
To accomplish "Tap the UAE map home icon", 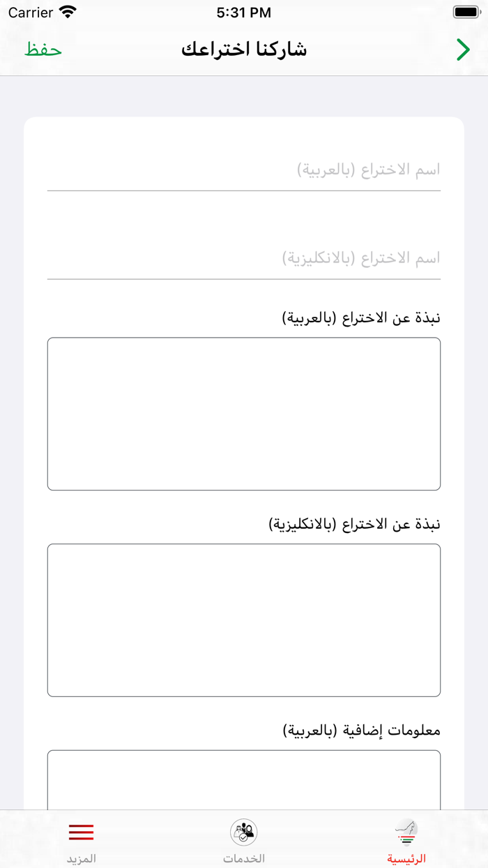I will 406,830.
